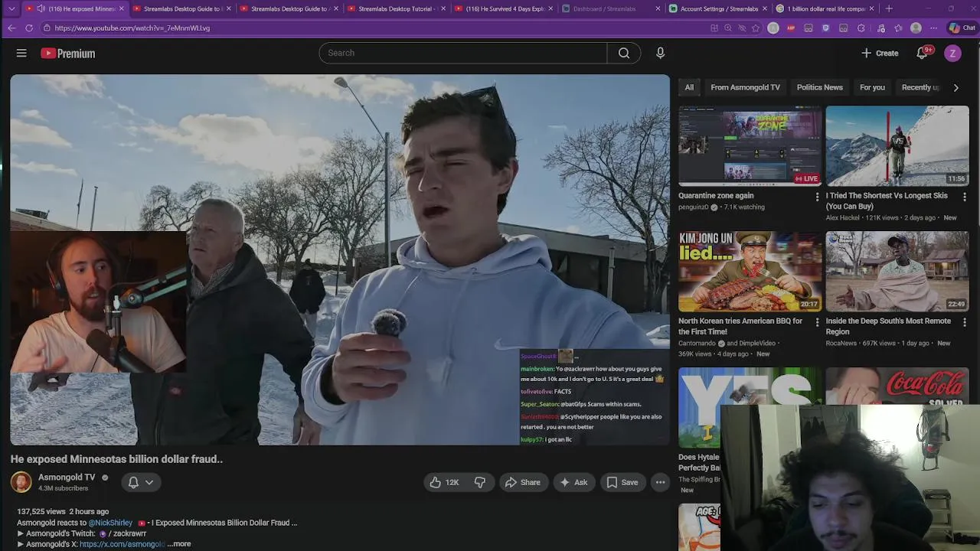Open 'Inside the Deep South's' thumbnail
The width and height of the screenshot is (980, 551).
click(897, 271)
